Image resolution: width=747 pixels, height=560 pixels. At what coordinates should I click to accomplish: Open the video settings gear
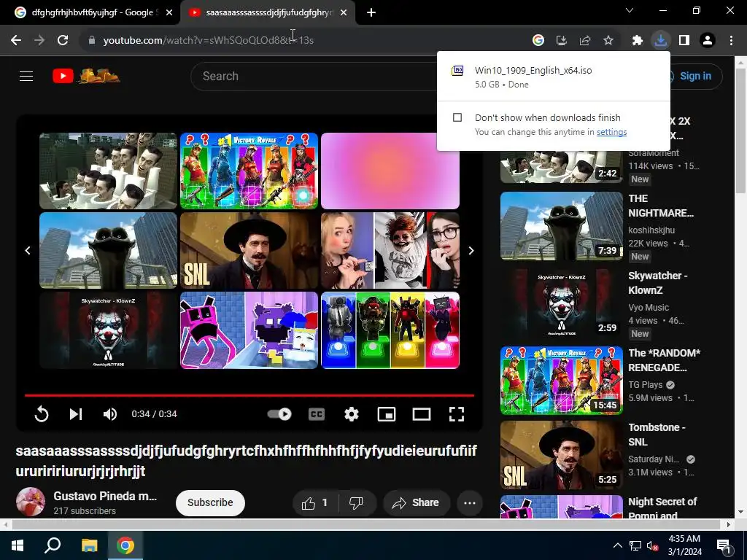[x=352, y=414]
